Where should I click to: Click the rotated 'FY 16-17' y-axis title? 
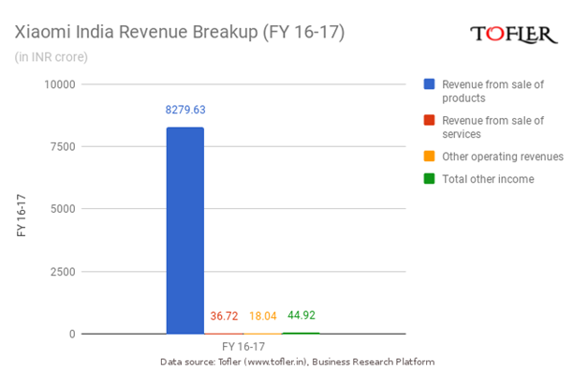point(22,216)
